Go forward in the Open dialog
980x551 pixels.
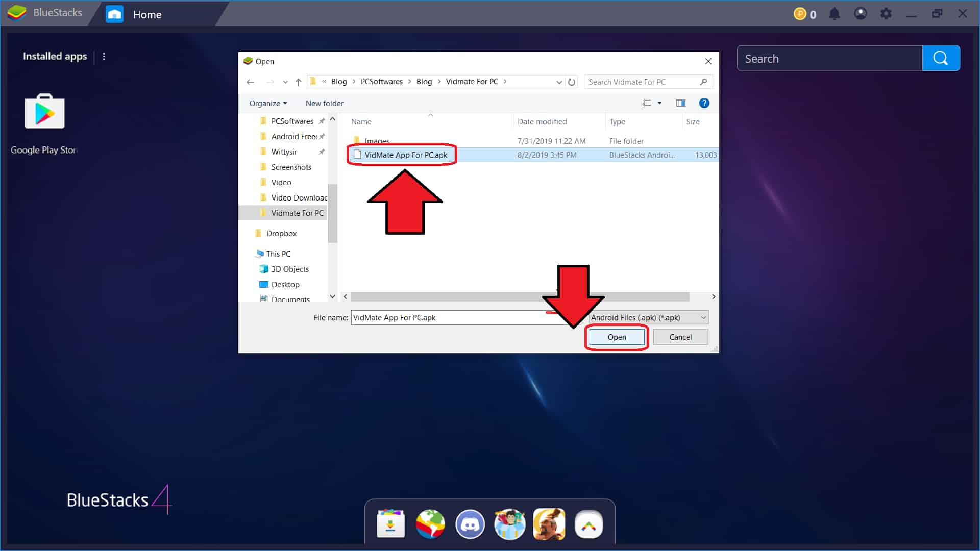pos(270,82)
